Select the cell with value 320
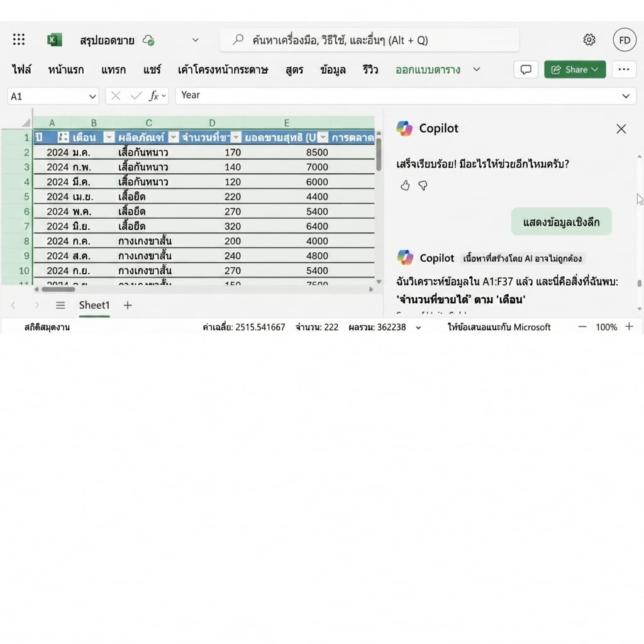The image size is (644, 644). (211, 226)
